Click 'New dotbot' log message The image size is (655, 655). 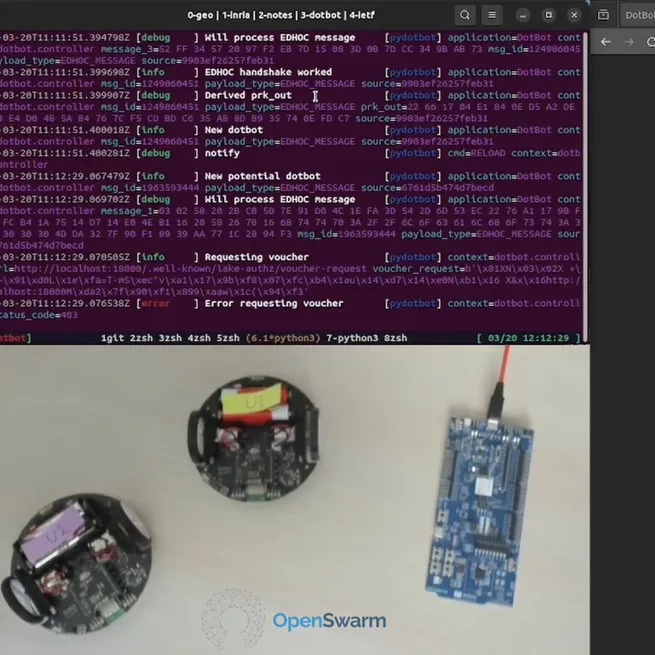(234, 130)
